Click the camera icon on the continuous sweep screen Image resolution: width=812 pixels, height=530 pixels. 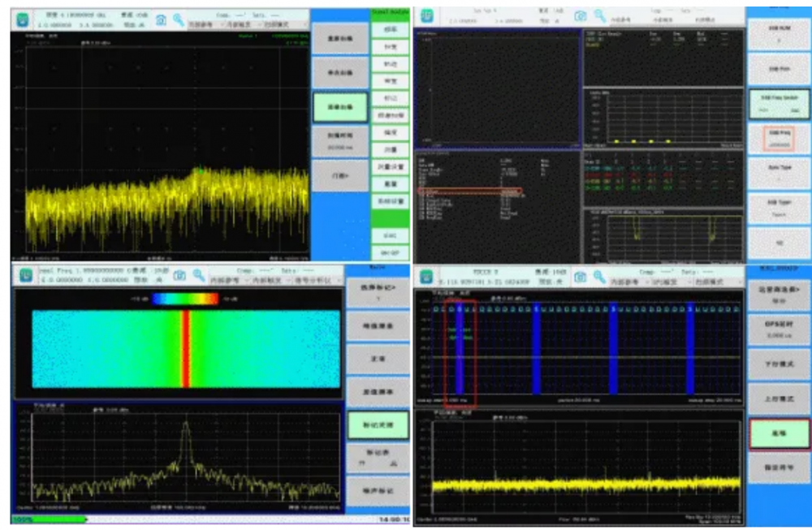(161, 19)
